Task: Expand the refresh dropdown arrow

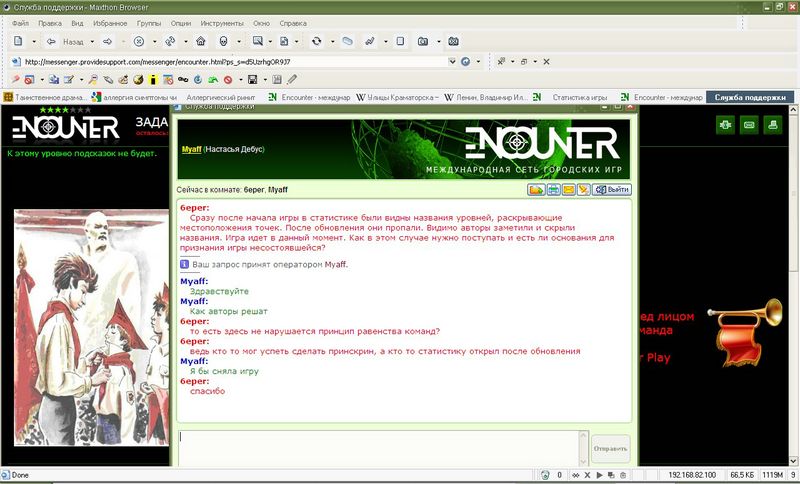Action: 332,41
